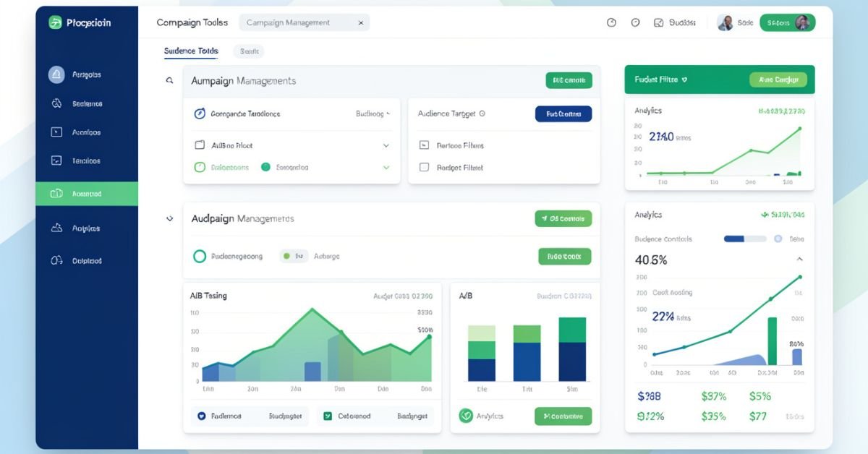Screen dimensions: 868x454
Task: Click the first clock icon in top bar
Action: 611,22
